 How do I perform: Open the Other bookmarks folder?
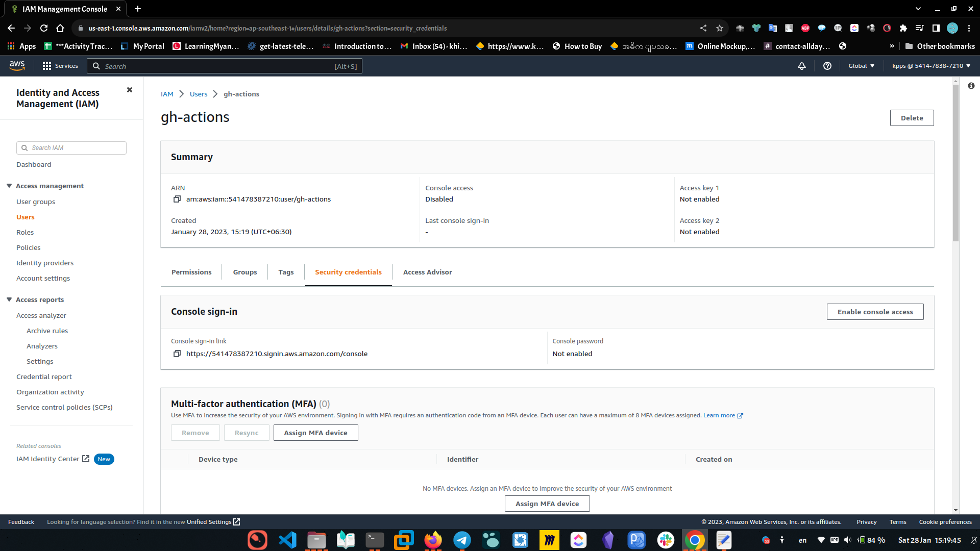[940, 46]
